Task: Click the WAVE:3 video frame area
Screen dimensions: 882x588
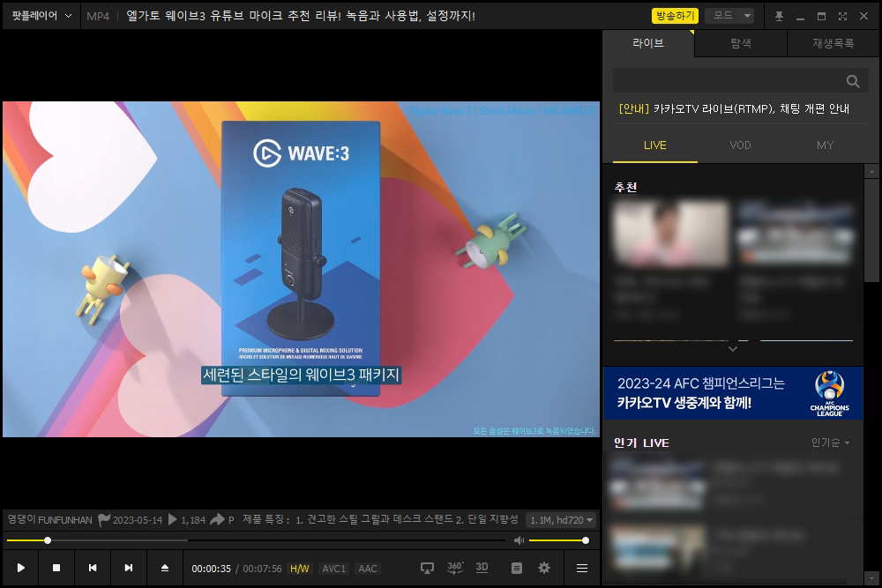Action: tap(301, 269)
